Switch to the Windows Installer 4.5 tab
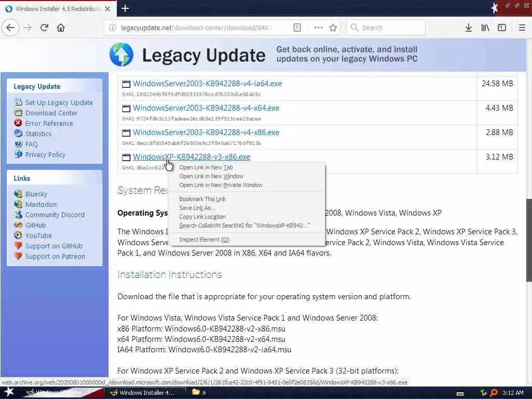The width and height of the screenshot is (532, 399). pos(58,9)
